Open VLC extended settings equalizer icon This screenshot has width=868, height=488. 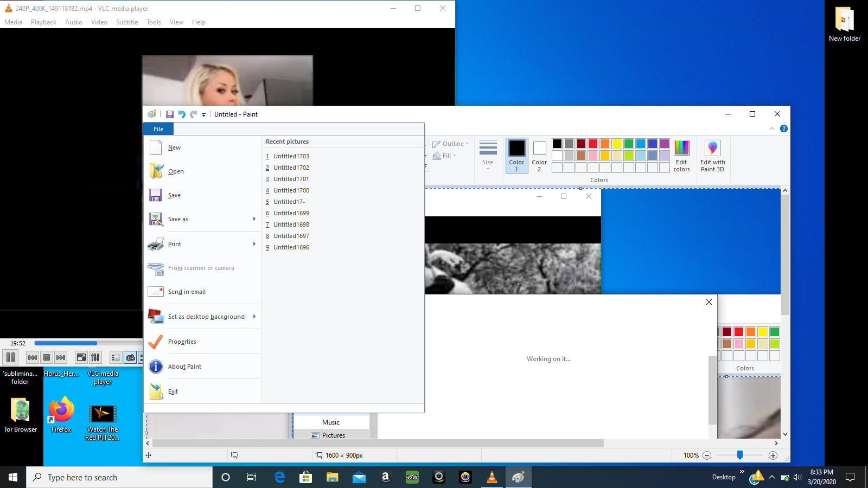pos(95,357)
